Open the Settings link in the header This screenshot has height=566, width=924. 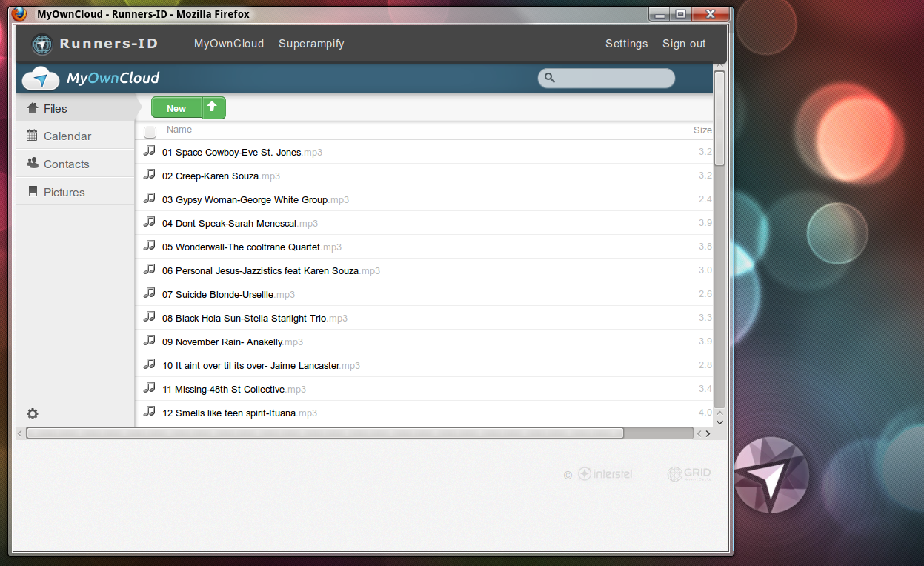pos(626,44)
